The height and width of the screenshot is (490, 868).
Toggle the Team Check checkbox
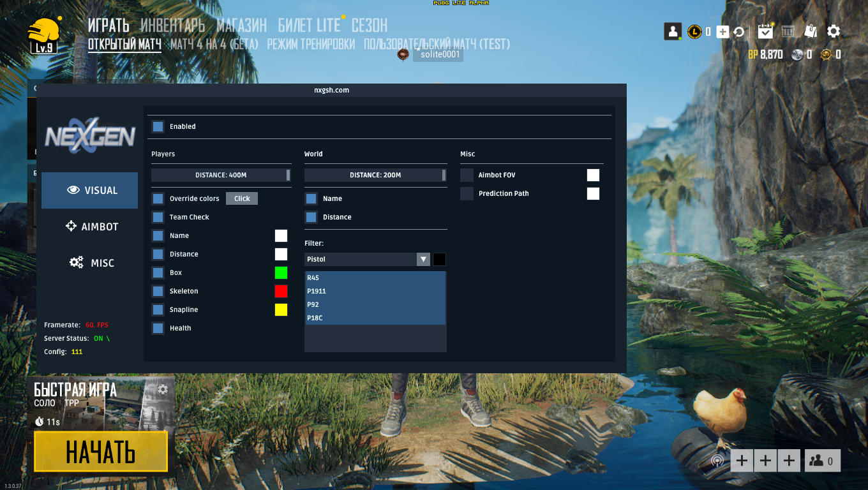pyautogui.click(x=158, y=217)
